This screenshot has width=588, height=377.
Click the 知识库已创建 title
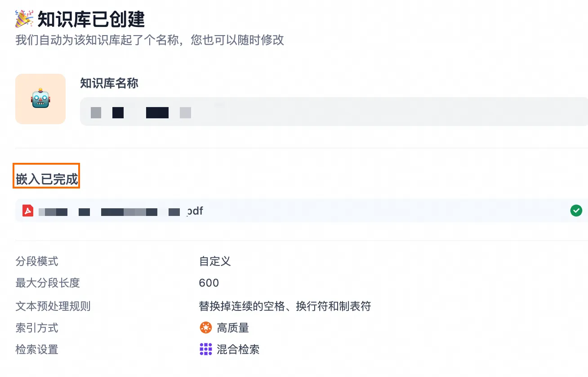click(x=91, y=19)
